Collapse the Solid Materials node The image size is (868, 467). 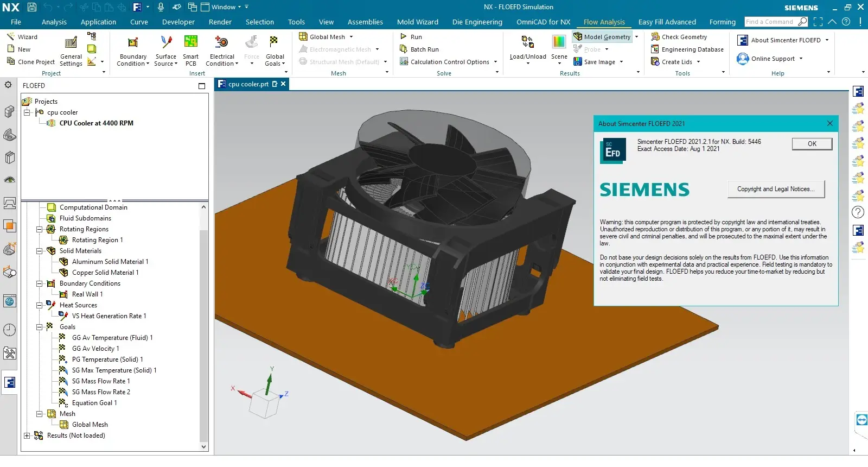pyautogui.click(x=39, y=251)
